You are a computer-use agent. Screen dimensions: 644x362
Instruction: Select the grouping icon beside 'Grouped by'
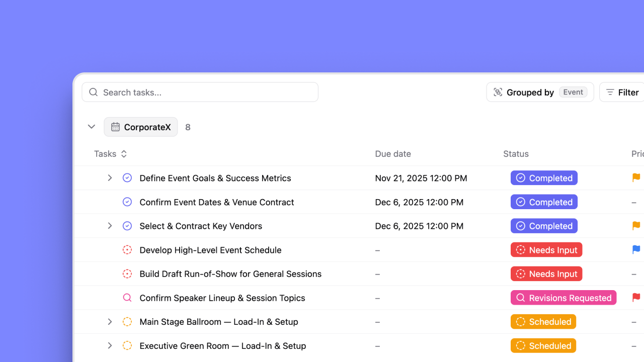[x=498, y=92]
